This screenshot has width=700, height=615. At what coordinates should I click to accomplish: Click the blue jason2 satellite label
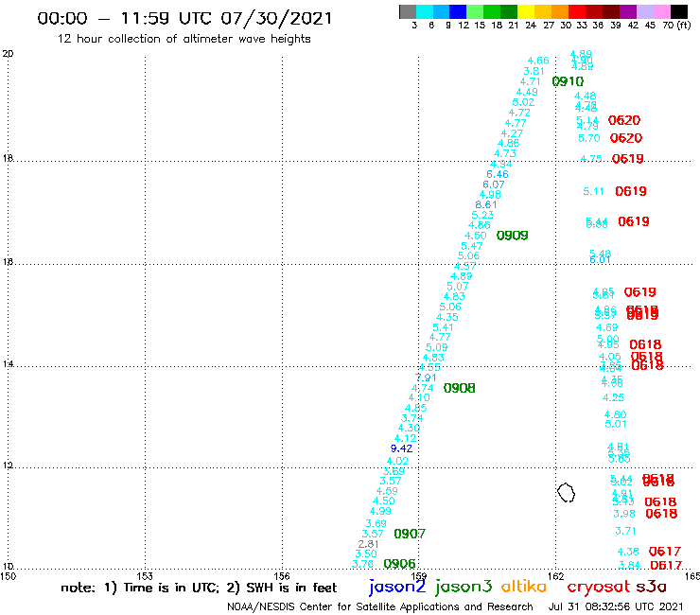[x=397, y=588]
